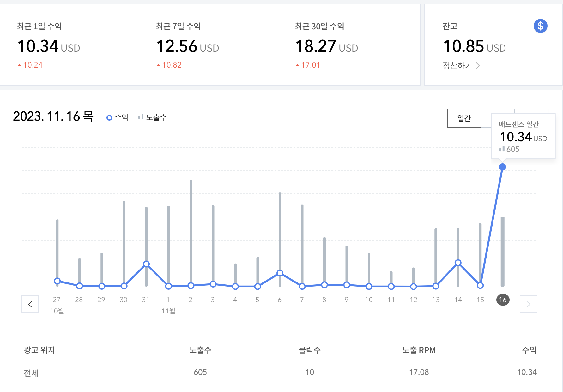Go to previous date range arrow
This screenshot has height=392, width=563.
(30, 304)
